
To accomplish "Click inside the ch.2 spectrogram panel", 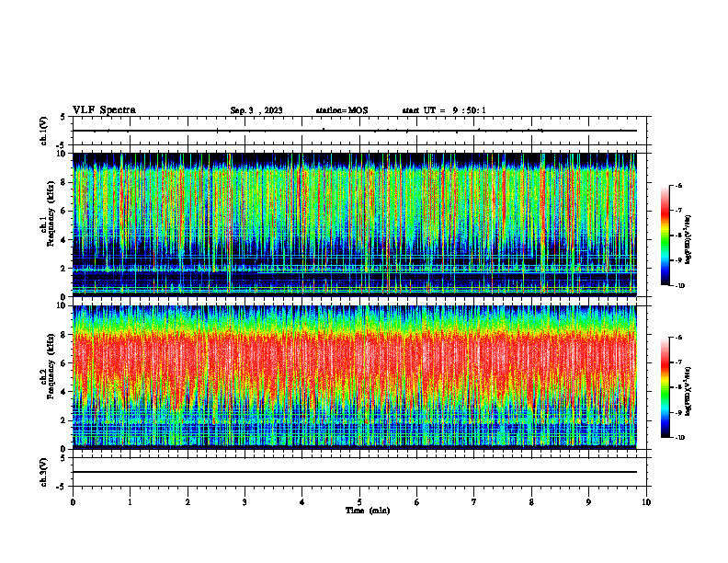I will pos(355,377).
